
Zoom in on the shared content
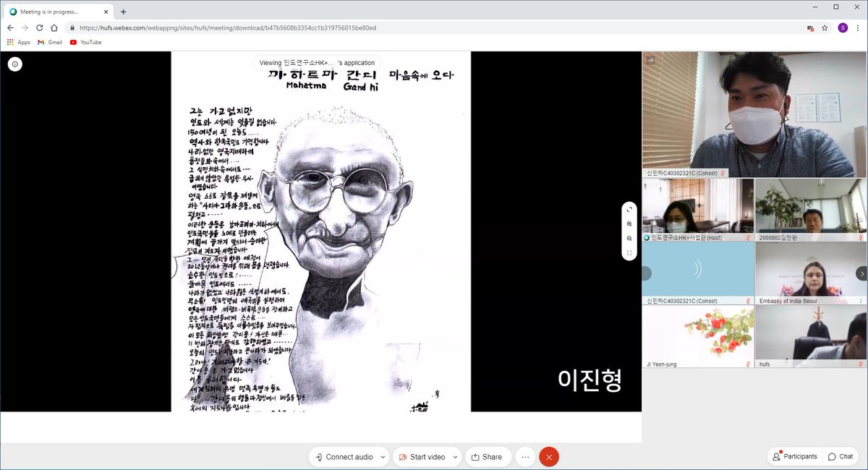tap(629, 224)
